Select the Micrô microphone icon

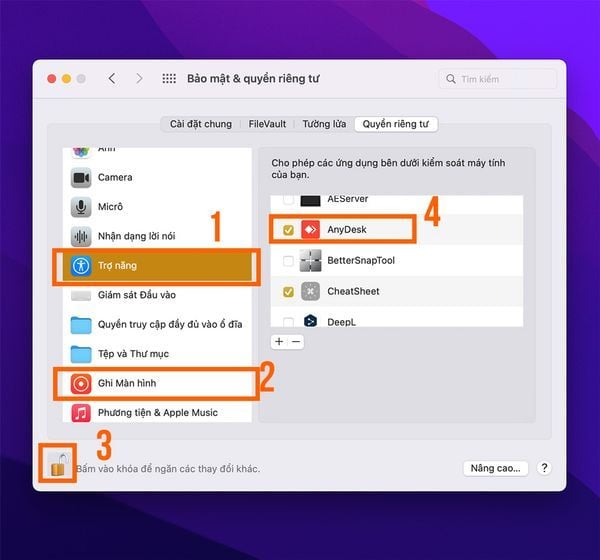pyautogui.click(x=81, y=207)
